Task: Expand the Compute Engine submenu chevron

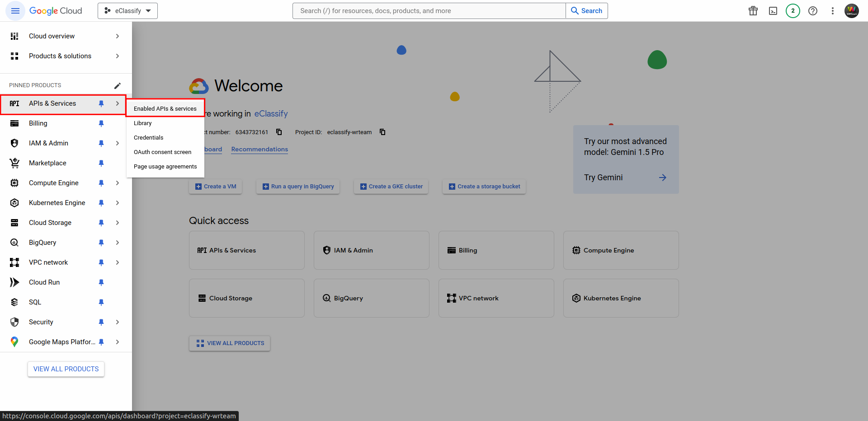Action: coord(118,183)
